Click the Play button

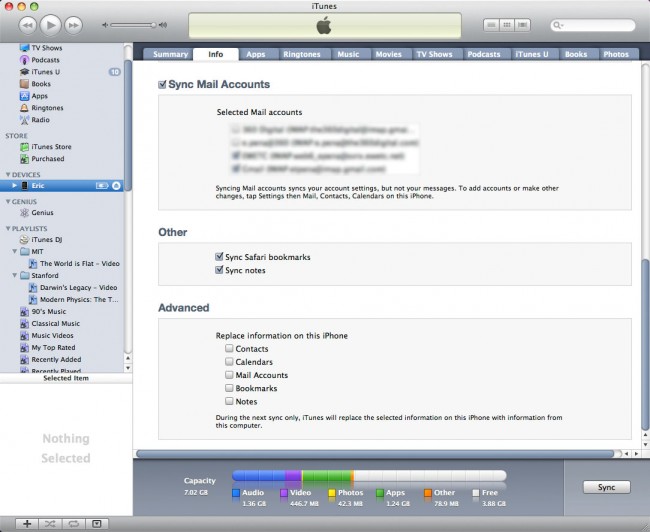point(51,25)
